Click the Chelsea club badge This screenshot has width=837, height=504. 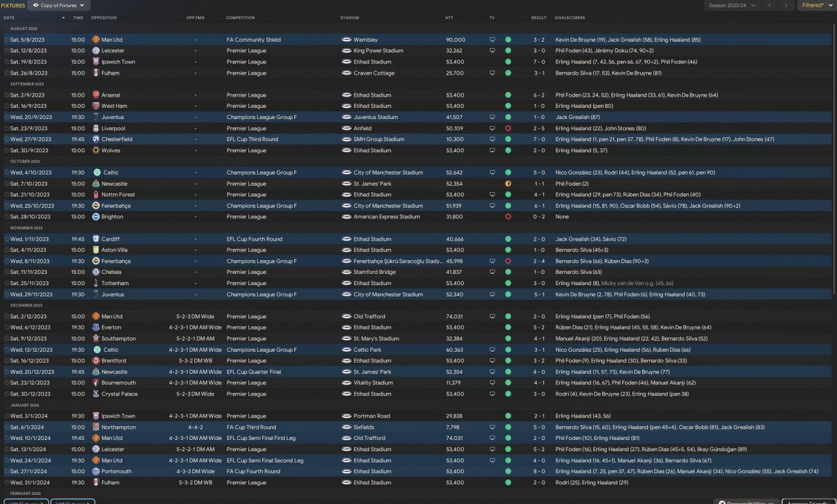(95, 272)
